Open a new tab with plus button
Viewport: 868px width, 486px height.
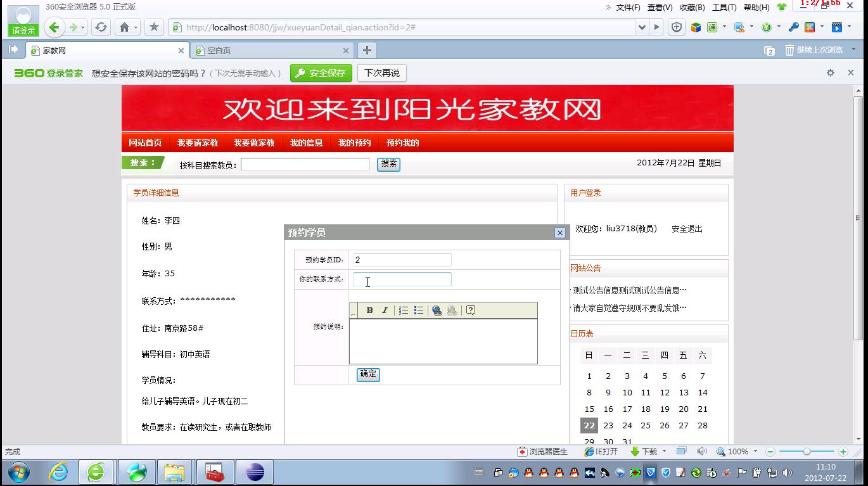tap(367, 50)
